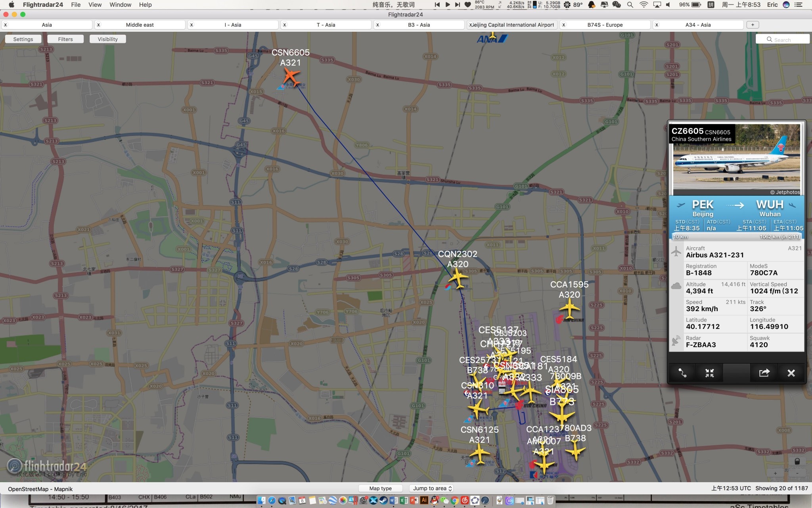
Task: Click the WUH Wuhan destination airport
Action: [x=770, y=209]
